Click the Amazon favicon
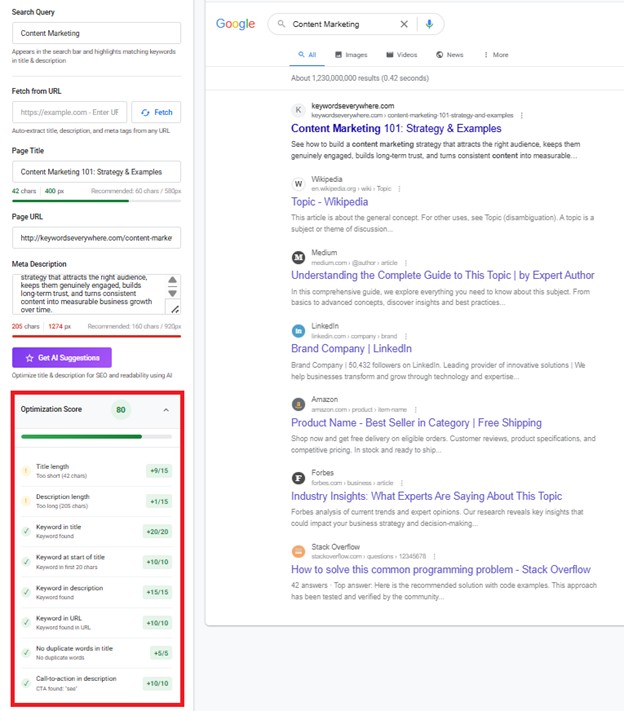The height and width of the screenshot is (711, 624). [298, 404]
